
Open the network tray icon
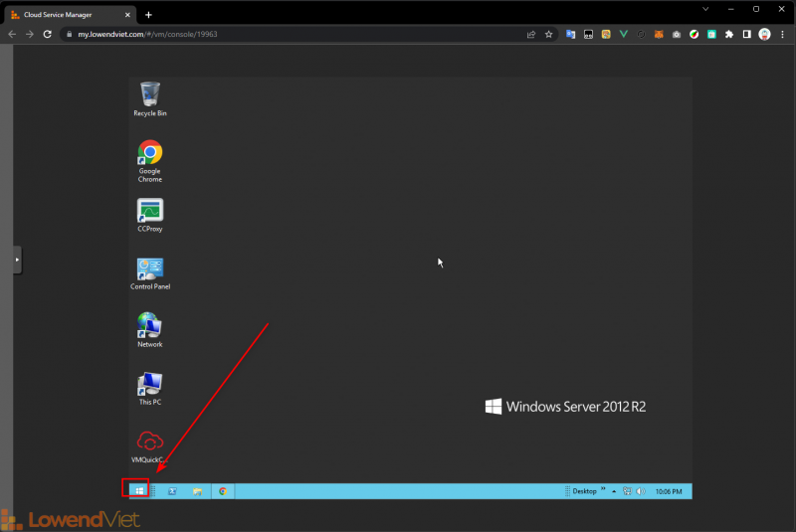click(x=628, y=491)
